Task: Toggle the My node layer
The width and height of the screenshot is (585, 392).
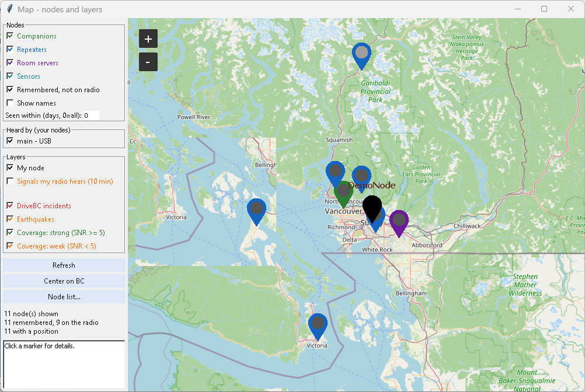Action: click(x=10, y=167)
